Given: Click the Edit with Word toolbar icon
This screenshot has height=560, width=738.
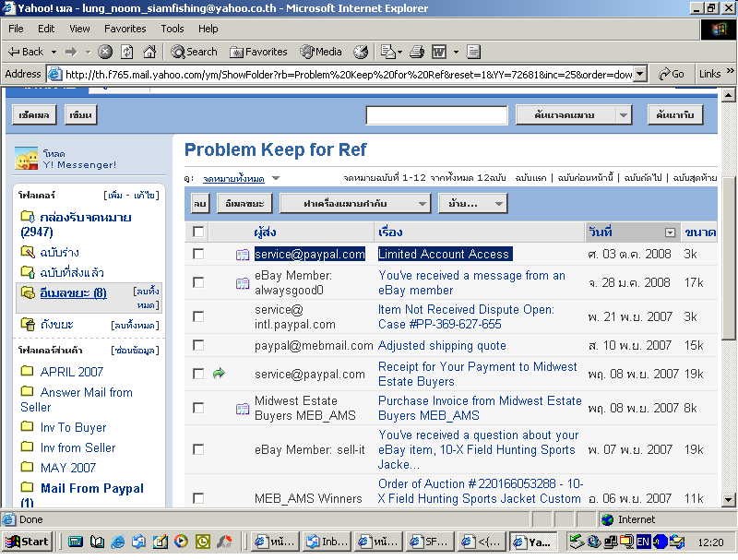Looking at the screenshot, I should tap(439, 52).
